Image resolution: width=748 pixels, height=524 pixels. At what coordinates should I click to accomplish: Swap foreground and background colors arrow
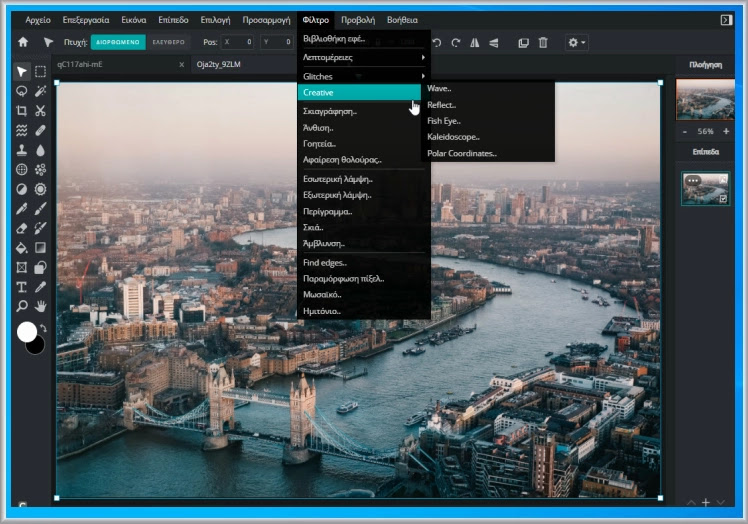point(43,328)
